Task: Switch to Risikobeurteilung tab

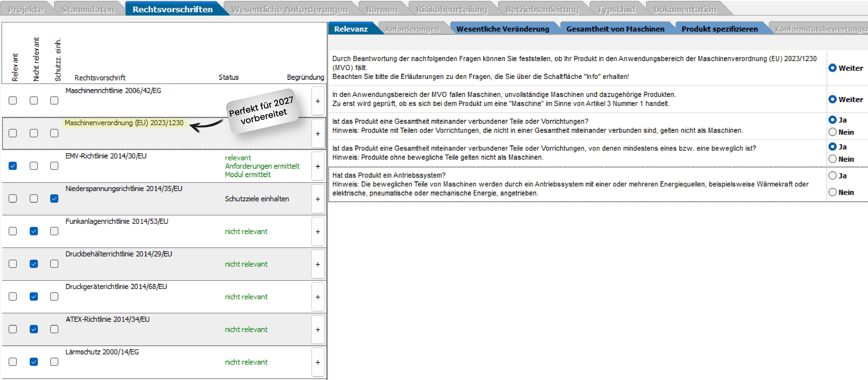Action: point(452,9)
